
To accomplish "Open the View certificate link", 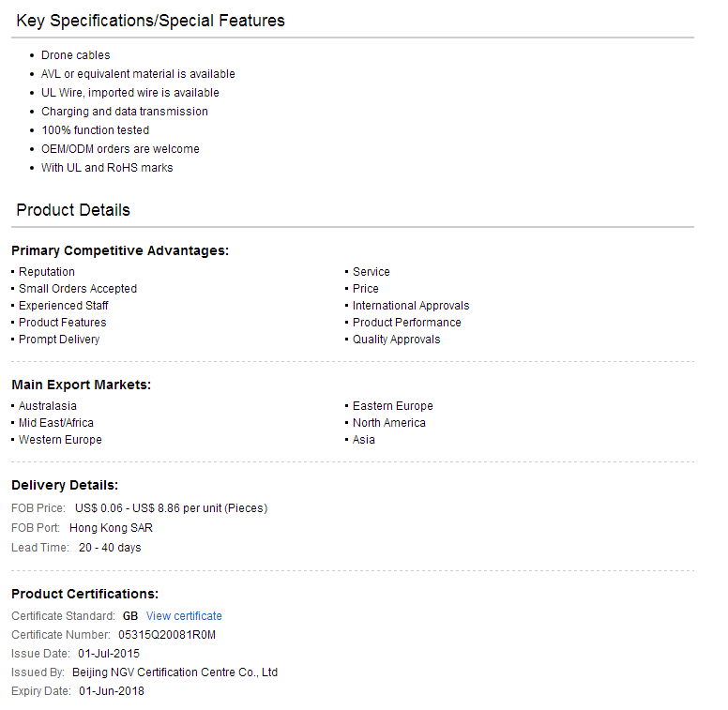I will coord(184,616).
